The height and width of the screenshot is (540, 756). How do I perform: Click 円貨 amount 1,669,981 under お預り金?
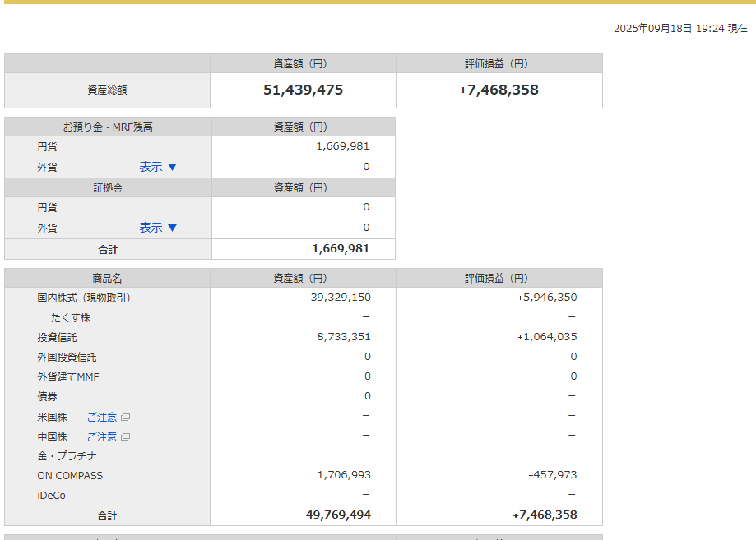pos(343,146)
